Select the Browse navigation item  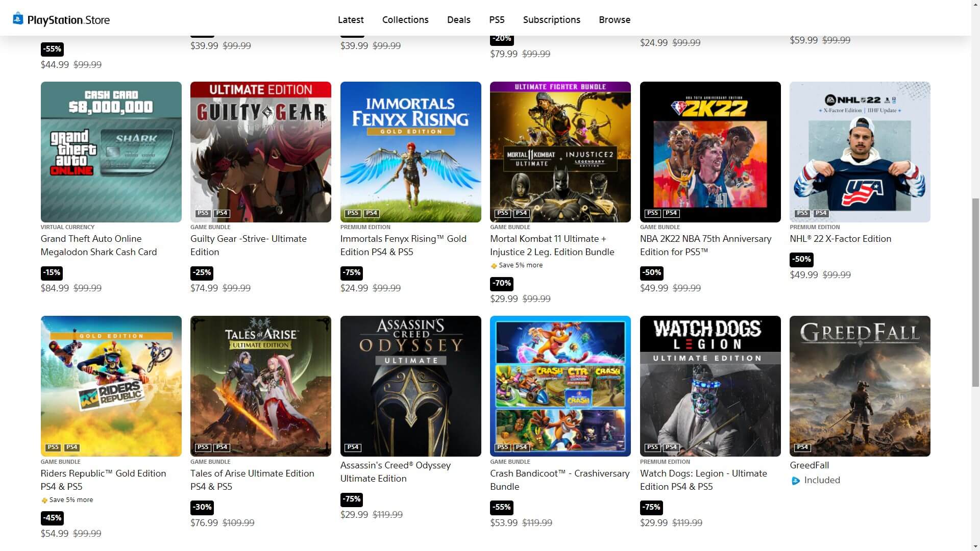pyautogui.click(x=615, y=20)
